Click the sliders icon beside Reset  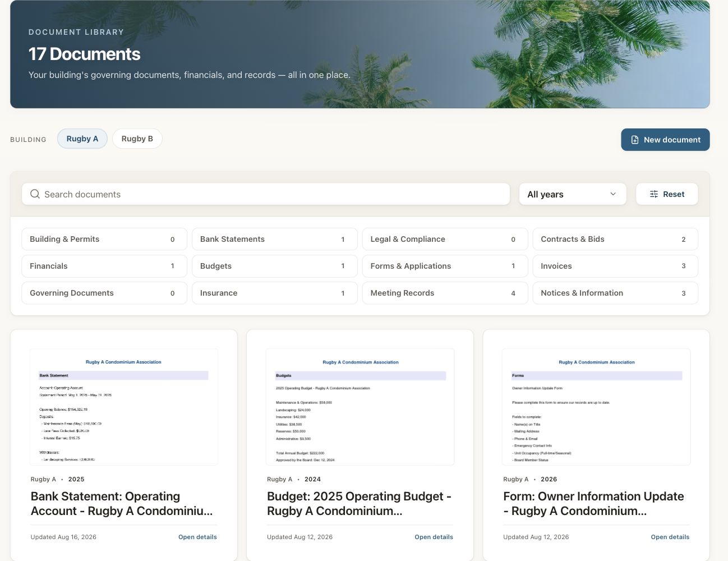[654, 194]
